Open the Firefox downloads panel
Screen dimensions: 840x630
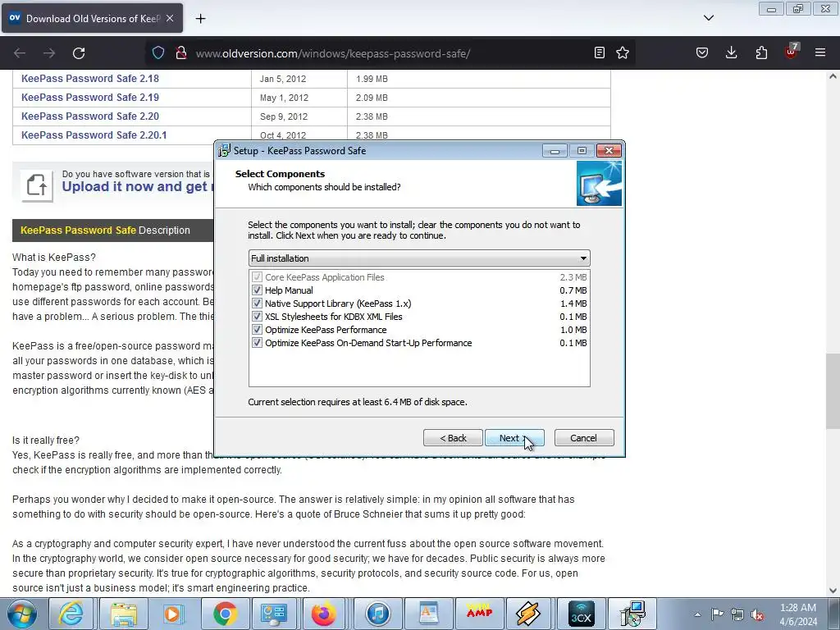pos(731,52)
